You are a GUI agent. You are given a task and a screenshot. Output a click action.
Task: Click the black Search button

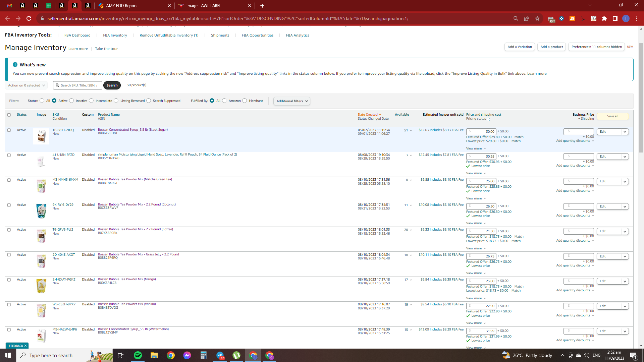[112, 85]
